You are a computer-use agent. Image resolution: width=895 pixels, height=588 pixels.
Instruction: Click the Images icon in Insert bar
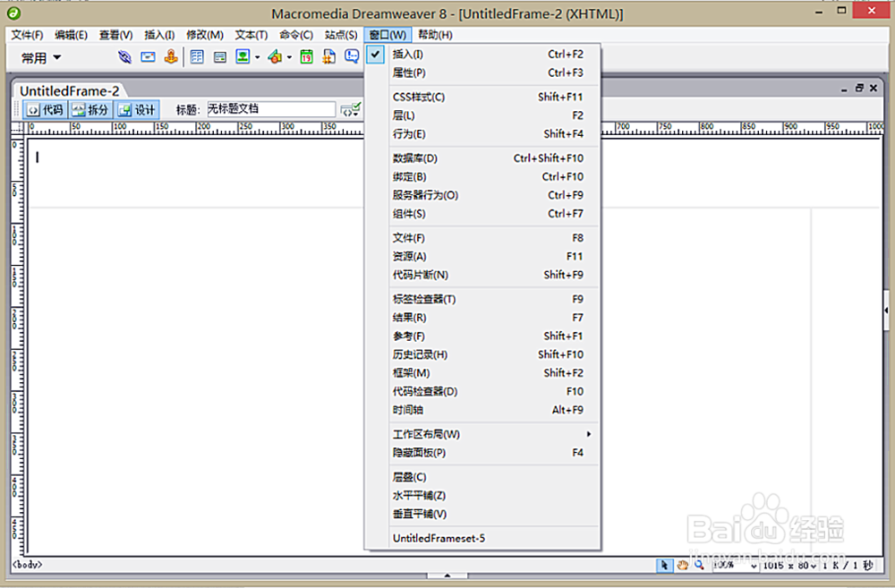point(243,57)
